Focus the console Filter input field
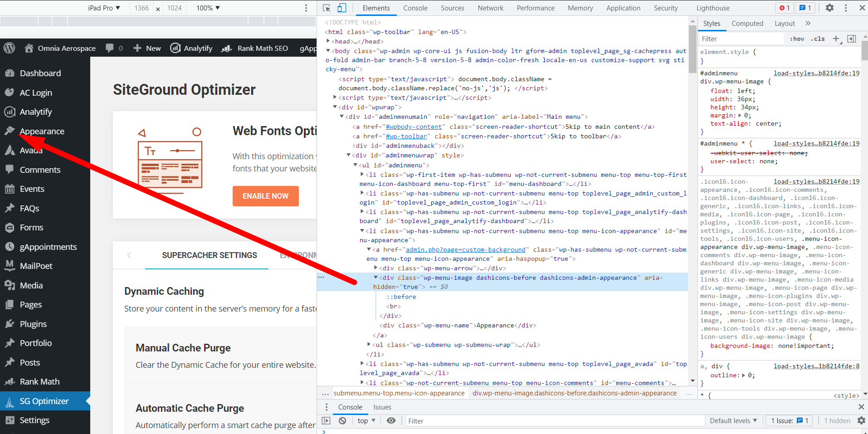Screen dimensions: 868x434 (555, 421)
